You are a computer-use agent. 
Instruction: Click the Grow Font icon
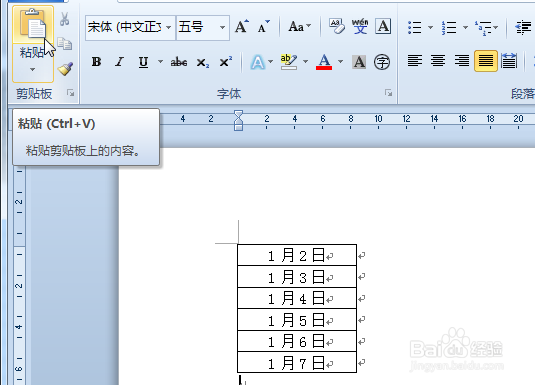click(x=242, y=26)
